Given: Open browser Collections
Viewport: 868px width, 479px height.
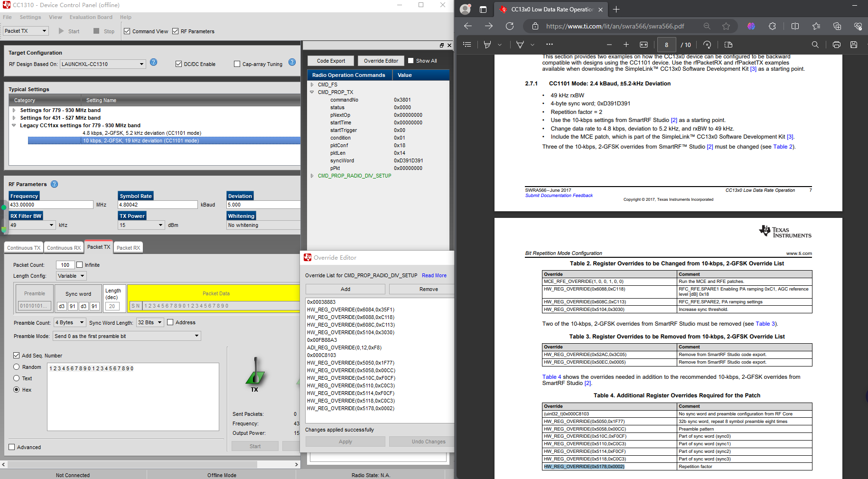Looking at the screenshot, I should 837,26.
